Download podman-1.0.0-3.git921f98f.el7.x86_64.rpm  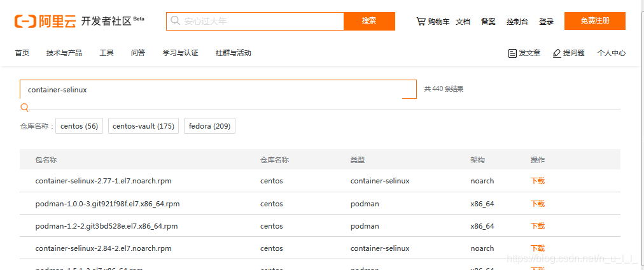point(538,203)
